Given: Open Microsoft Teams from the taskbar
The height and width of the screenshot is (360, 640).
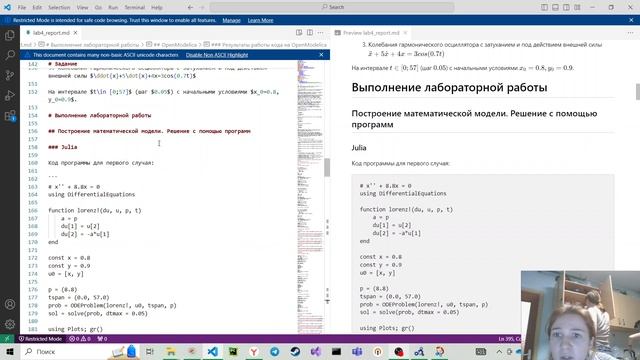Looking at the screenshot, I should pos(357,351).
